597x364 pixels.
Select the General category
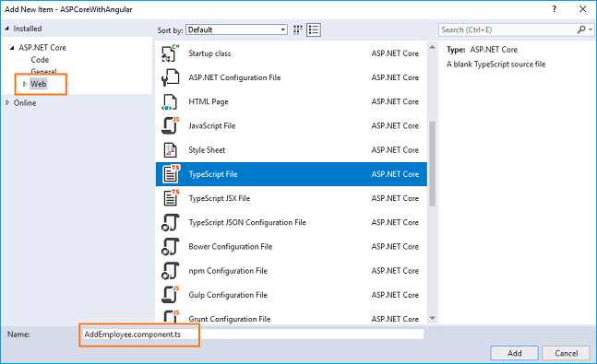[x=43, y=71]
